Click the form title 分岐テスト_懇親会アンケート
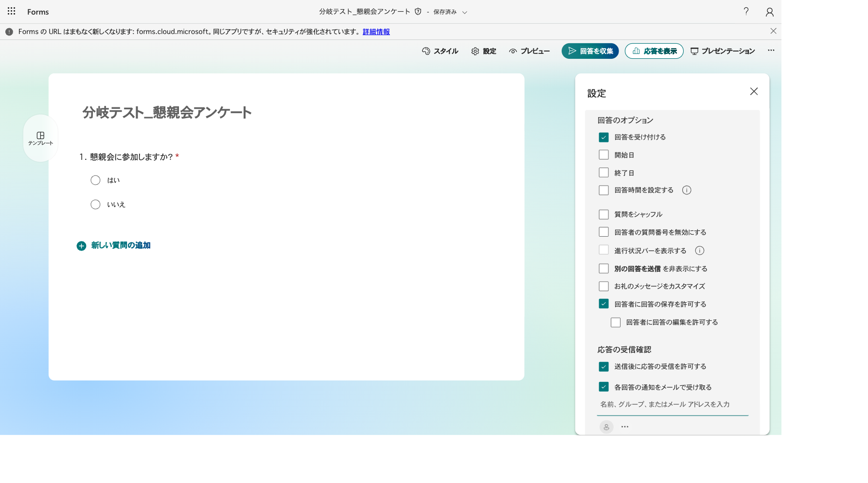This screenshot has height=483, width=868. click(167, 113)
